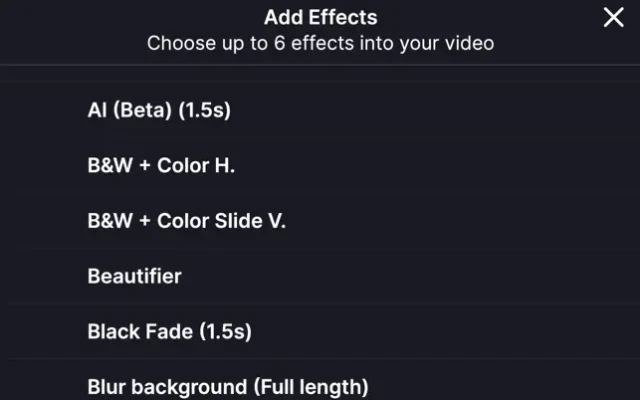Viewport: 640px width, 400px height.
Task: Add the Beautifier effect
Action: click(135, 276)
